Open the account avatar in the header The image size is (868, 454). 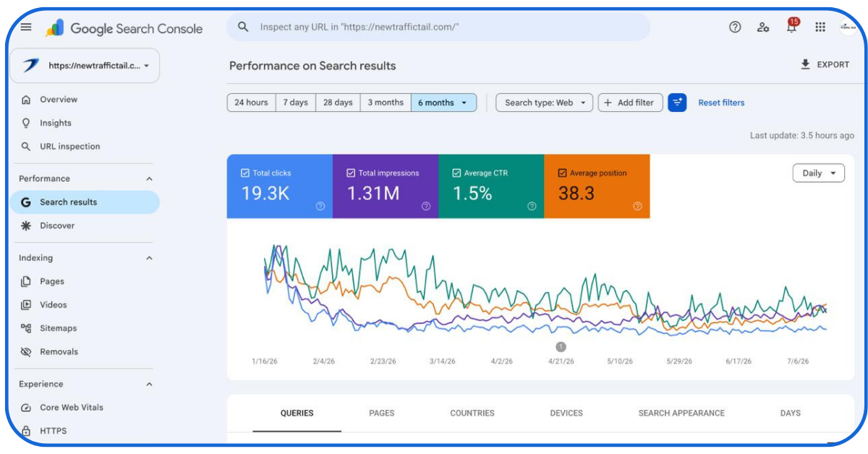click(848, 27)
